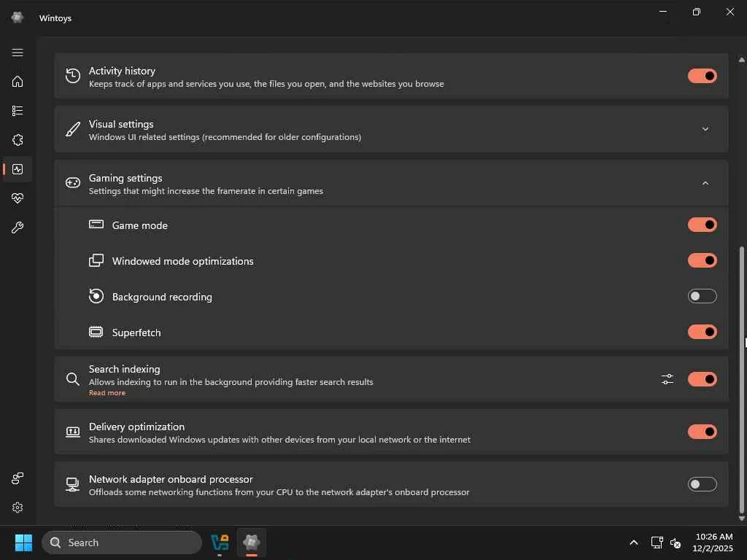Click the Windowed mode optimizations label
747x560 pixels.
point(182,261)
